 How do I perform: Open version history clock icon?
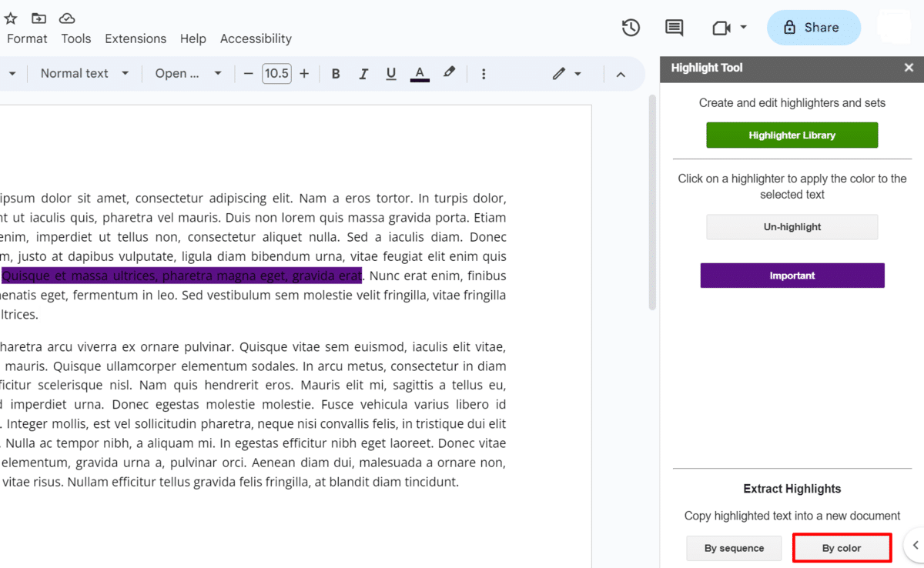631,28
